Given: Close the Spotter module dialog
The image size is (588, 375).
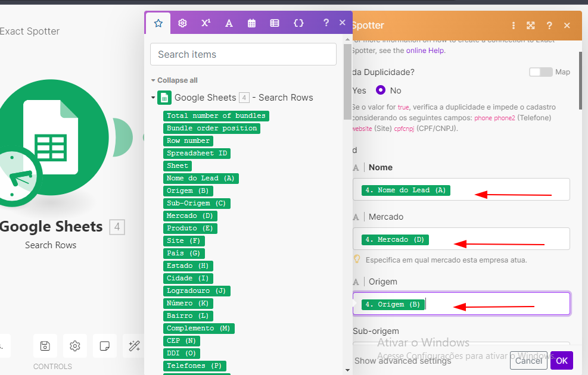Looking at the screenshot, I should [567, 26].
